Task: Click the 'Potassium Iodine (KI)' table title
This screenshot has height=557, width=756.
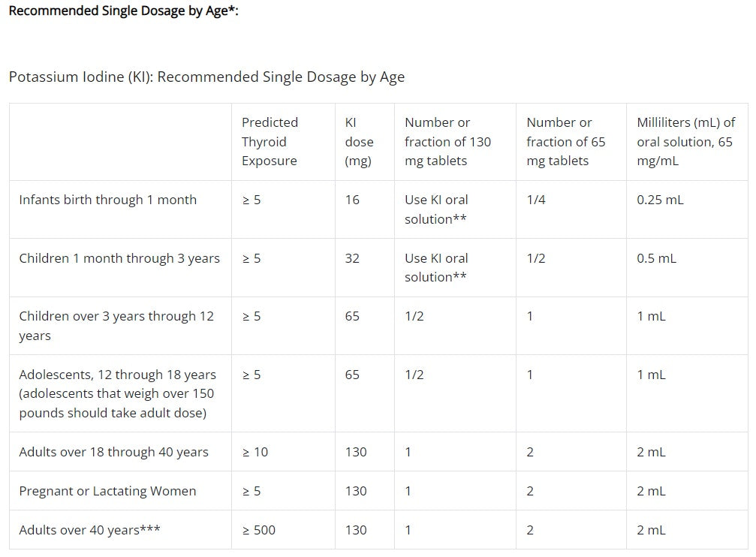Action: coord(206,77)
